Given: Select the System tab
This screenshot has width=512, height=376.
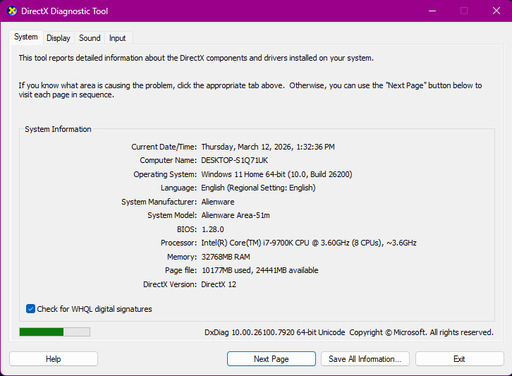Looking at the screenshot, I should coord(26,37).
